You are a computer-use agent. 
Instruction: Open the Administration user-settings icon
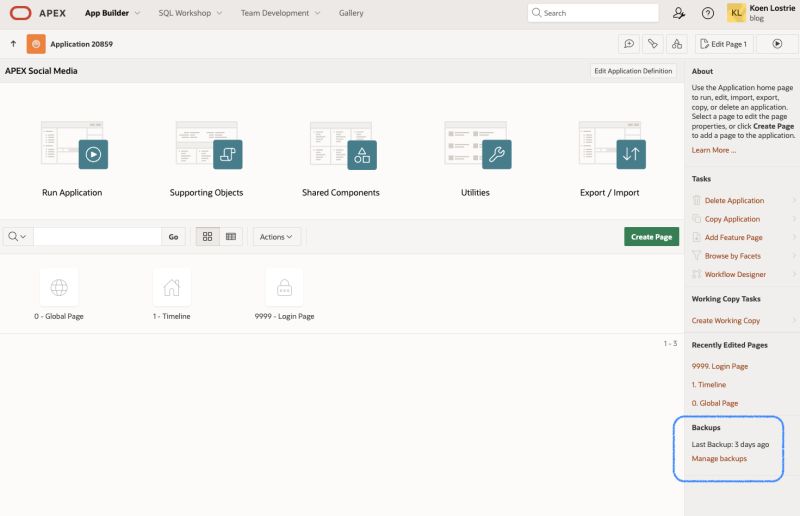[x=679, y=13]
